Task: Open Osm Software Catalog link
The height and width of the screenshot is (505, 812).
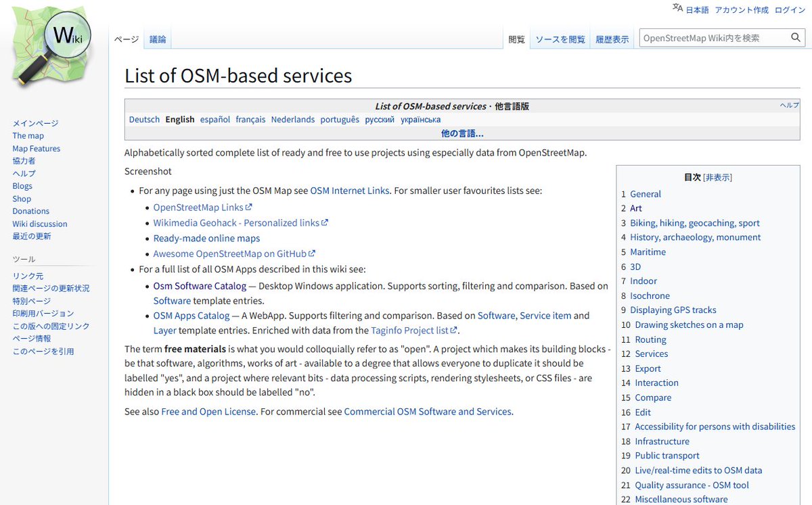Action: 200,286
